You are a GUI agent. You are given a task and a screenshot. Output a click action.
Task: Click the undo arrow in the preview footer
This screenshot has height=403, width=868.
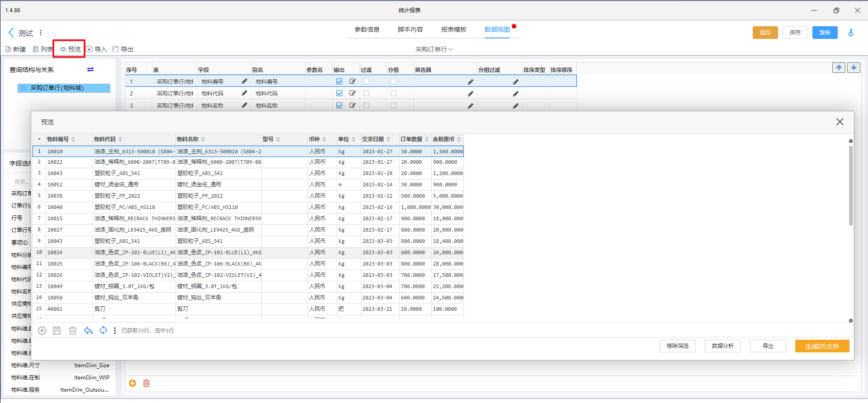(88, 331)
